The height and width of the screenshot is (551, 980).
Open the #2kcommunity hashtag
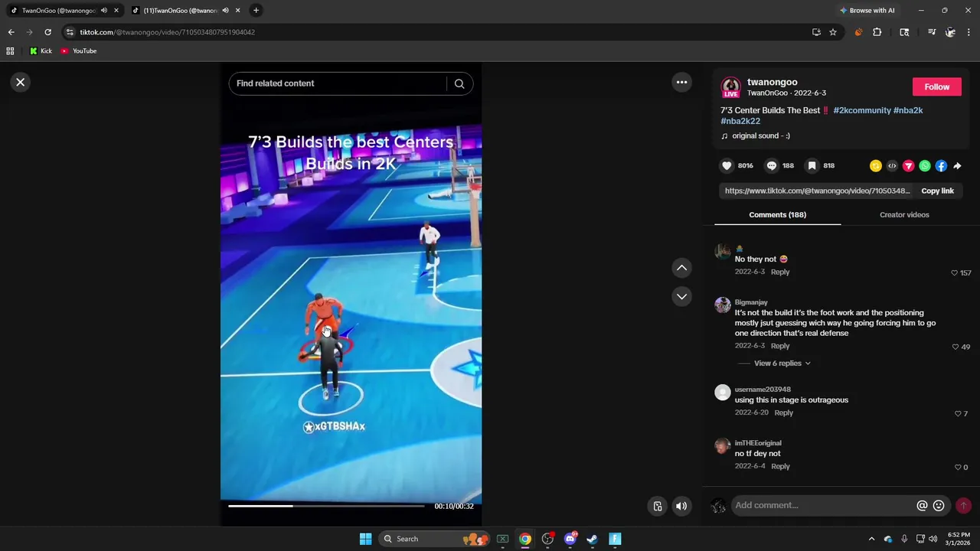862,110
